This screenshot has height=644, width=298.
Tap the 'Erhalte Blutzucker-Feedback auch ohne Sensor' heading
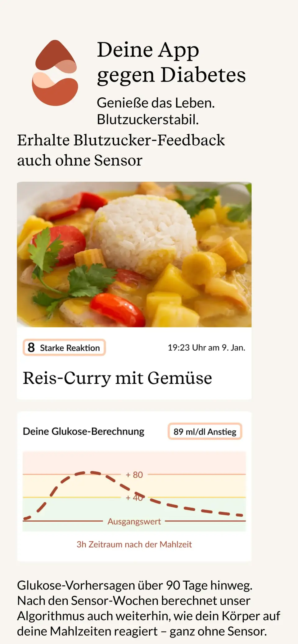121,150
